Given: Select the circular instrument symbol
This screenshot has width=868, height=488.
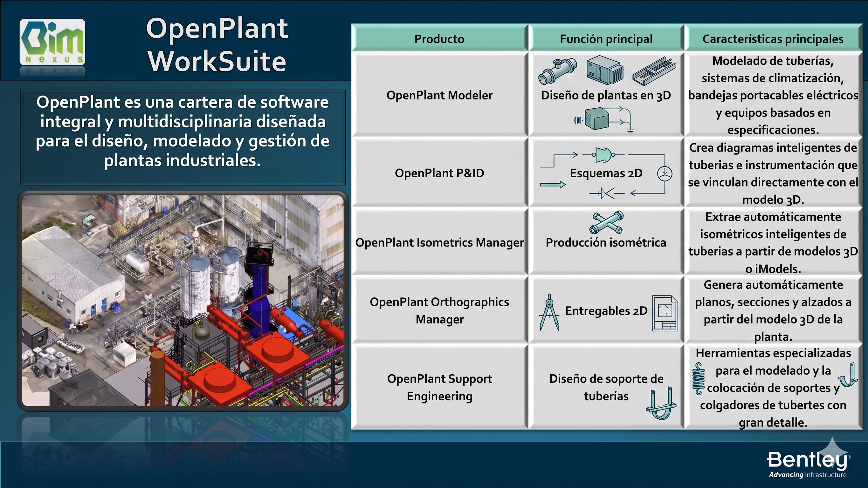Looking at the screenshot, I should click(665, 174).
